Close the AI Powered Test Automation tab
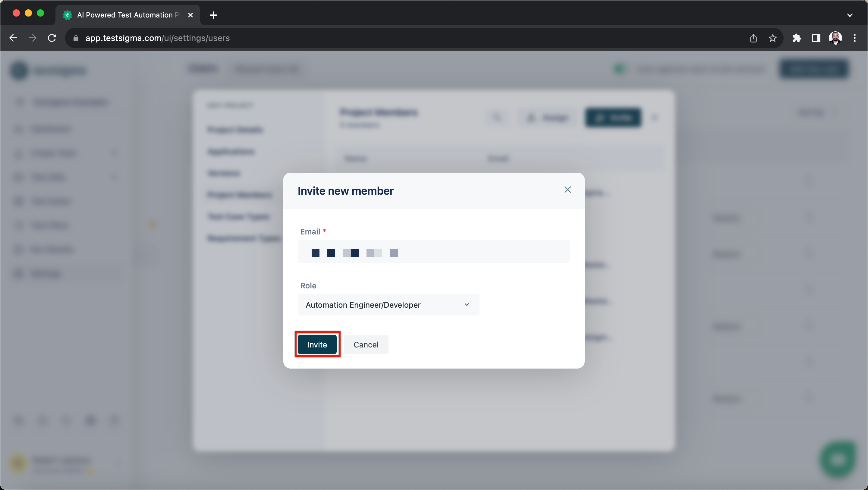The width and height of the screenshot is (868, 490). coord(190,15)
